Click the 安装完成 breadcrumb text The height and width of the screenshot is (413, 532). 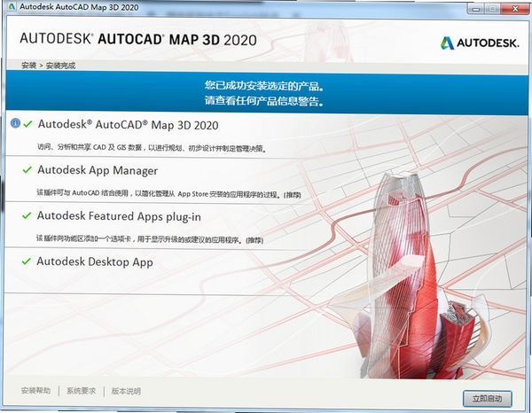60,66
